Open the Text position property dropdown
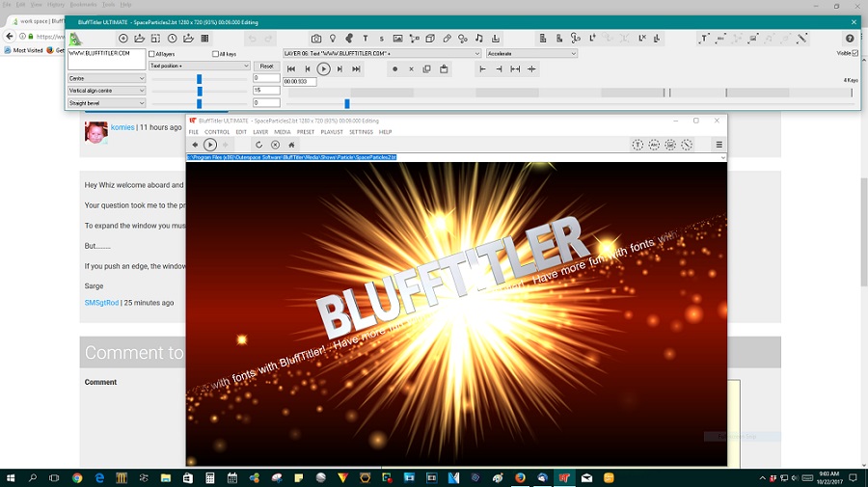The height and width of the screenshot is (487, 868). coord(200,66)
